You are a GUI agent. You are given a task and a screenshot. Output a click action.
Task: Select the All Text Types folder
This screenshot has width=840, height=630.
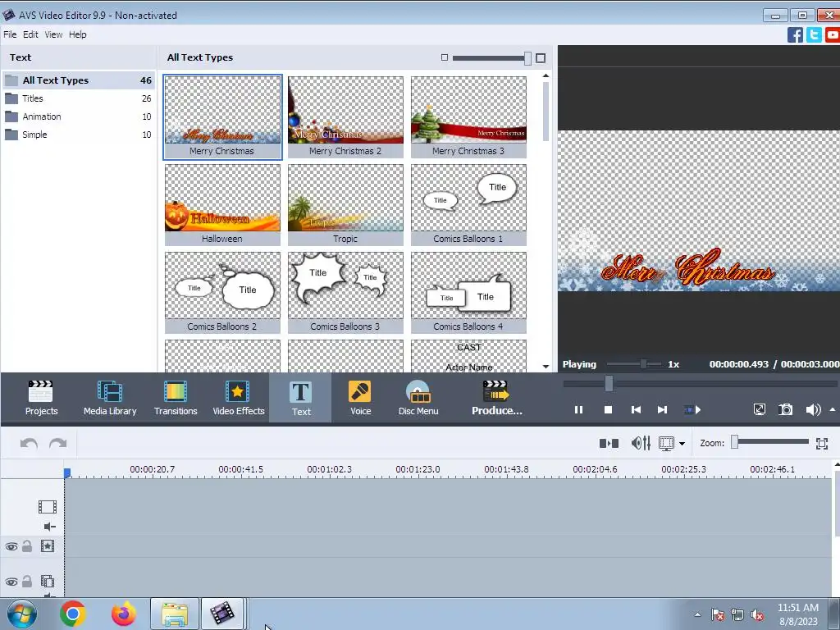click(x=79, y=80)
